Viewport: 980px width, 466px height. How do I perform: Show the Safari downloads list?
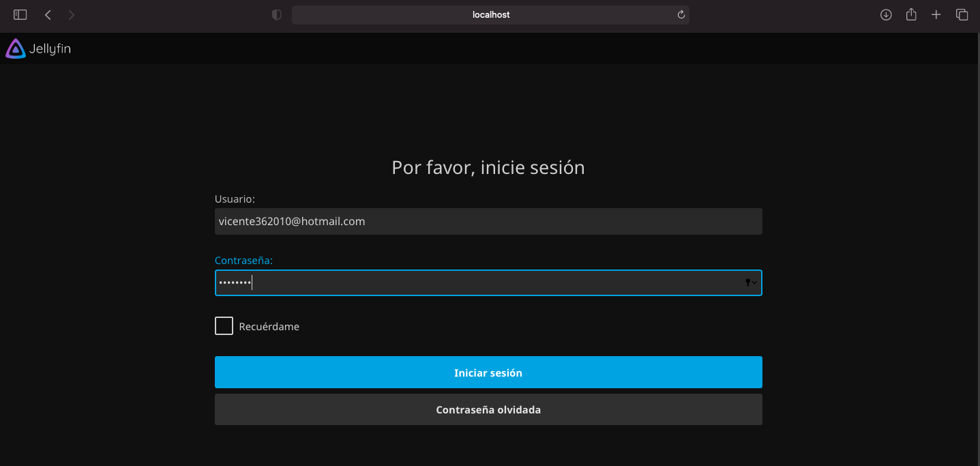(886, 14)
